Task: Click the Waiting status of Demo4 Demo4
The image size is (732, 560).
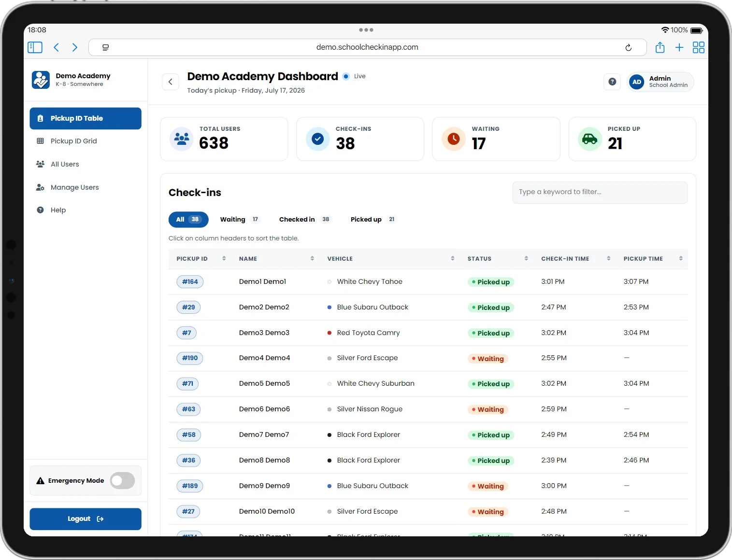Action: 488,359
